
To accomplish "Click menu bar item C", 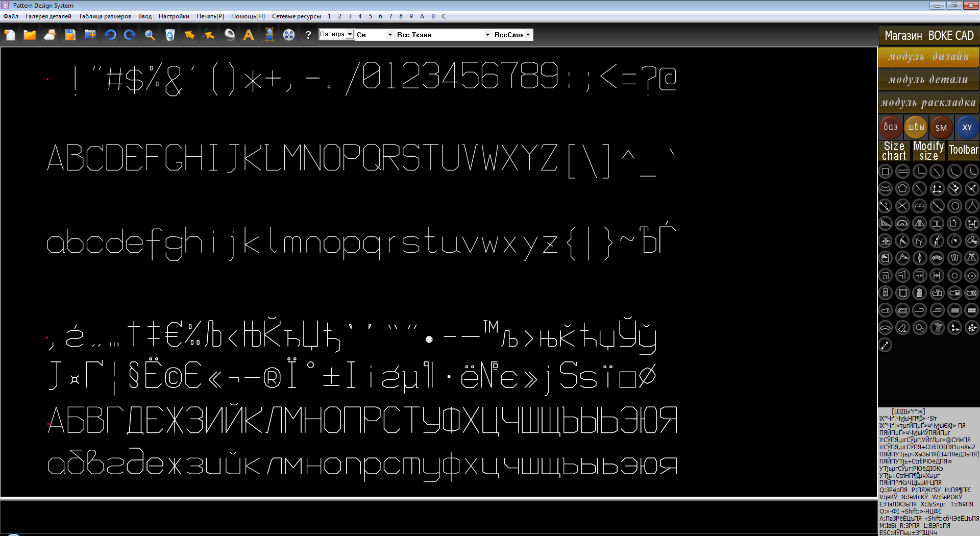I will pyautogui.click(x=444, y=16).
